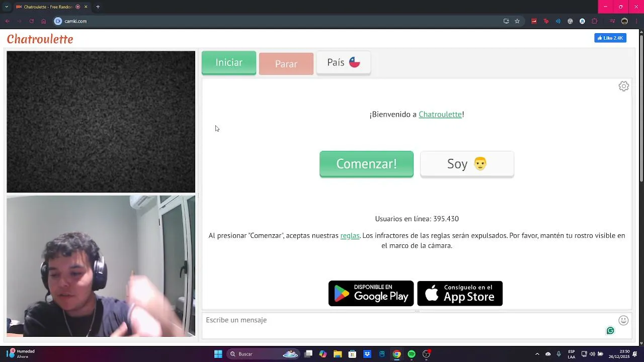644x362 pixels.
Task: Open the Chatroulette link in welcome text
Action: tap(440, 114)
